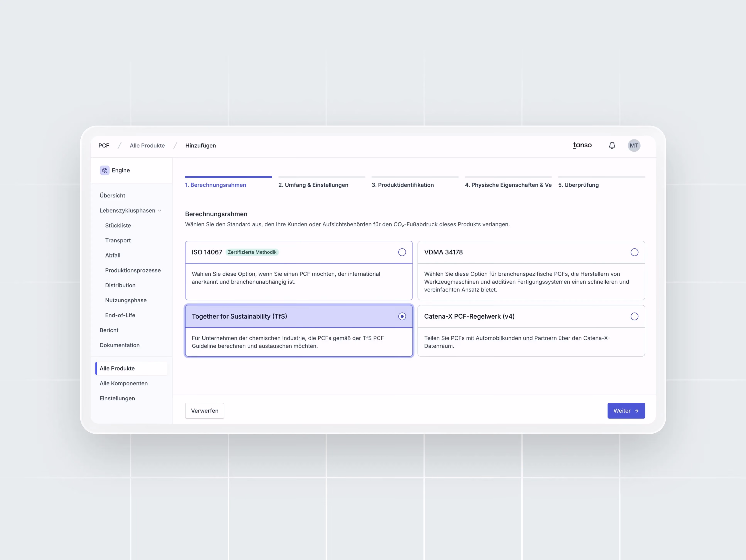Image resolution: width=746 pixels, height=560 pixels.
Task: Open PCF in the breadcrumb
Action: coord(104,145)
